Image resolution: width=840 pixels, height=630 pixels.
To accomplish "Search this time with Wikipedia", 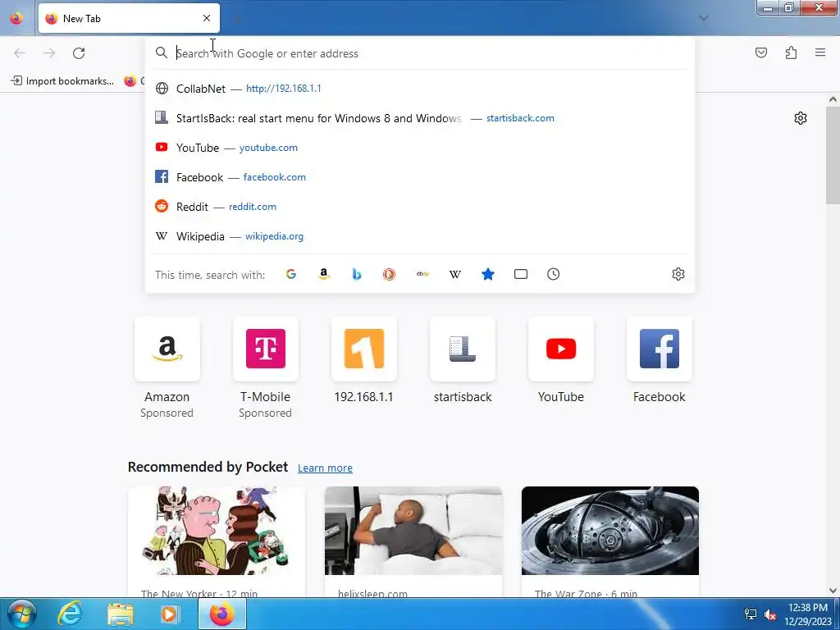I will click(x=454, y=274).
